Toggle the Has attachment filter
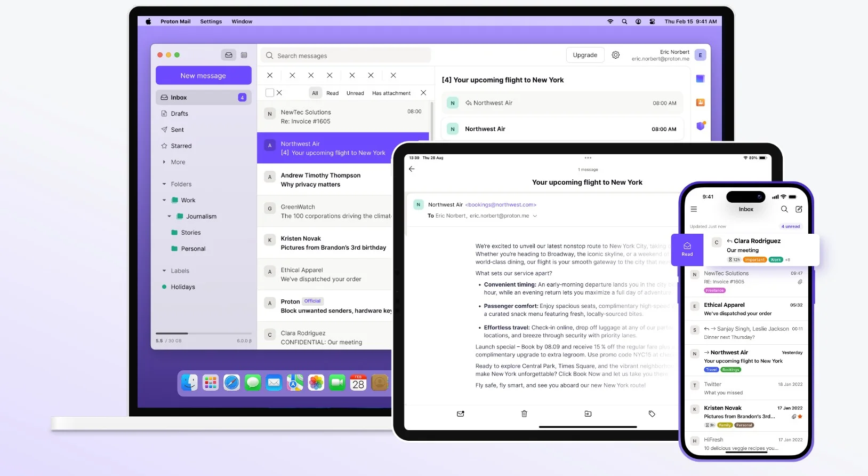Image resolution: width=868 pixels, height=476 pixels. coord(391,93)
